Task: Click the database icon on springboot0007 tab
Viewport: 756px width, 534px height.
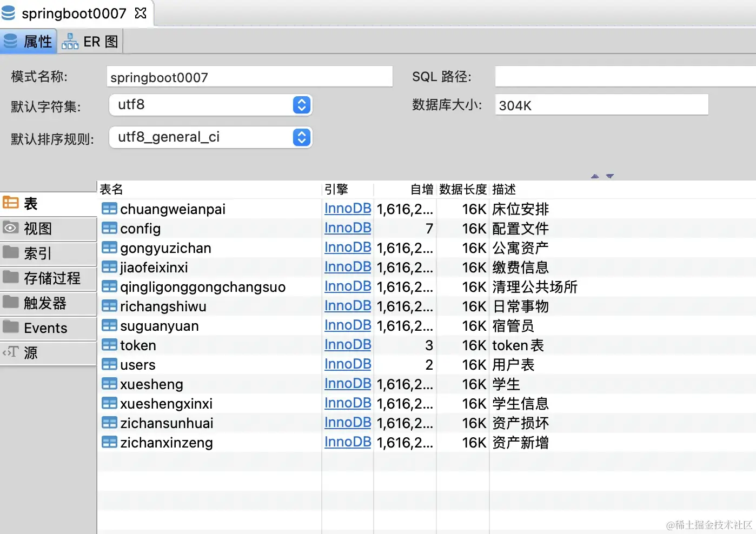Action: [9, 13]
